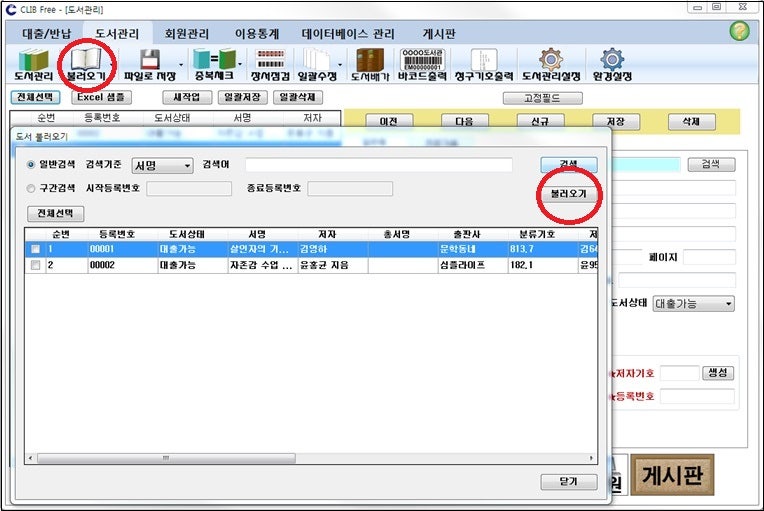
Task: Click the 저자기호 input field
Action: pos(680,374)
